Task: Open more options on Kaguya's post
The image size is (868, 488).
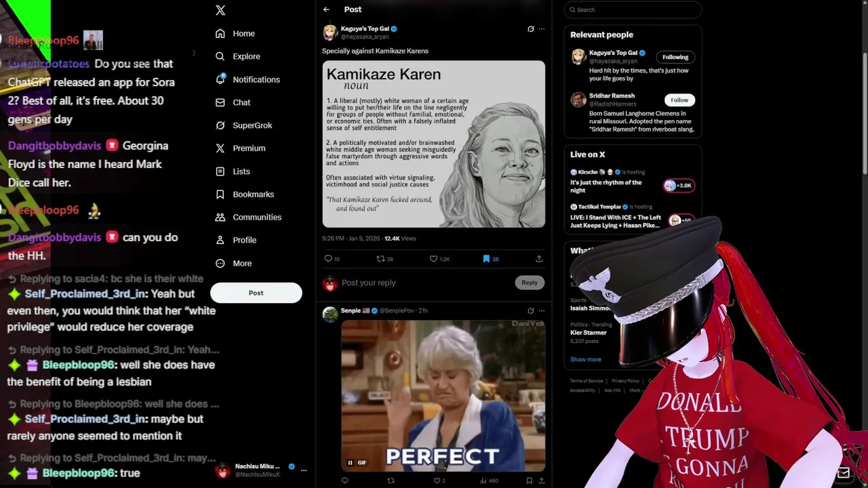Action: coord(541,29)
